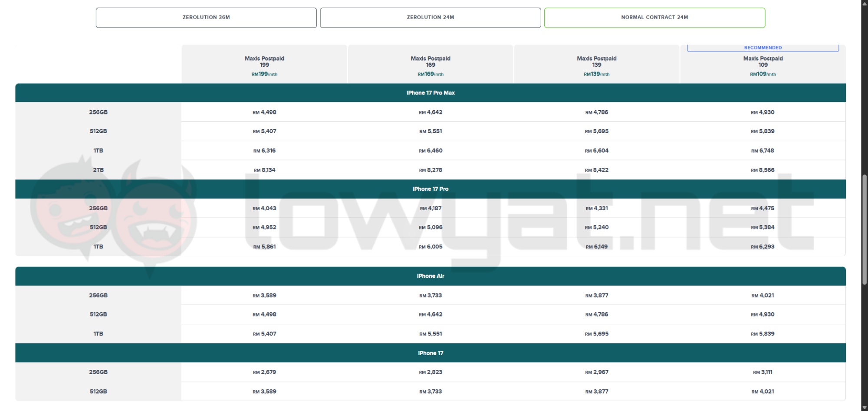Image resolution: width=868 pixels, height=411 pixels.
Task: Select the Normal Contract 24M tab
Action: [x=654, y=18]
